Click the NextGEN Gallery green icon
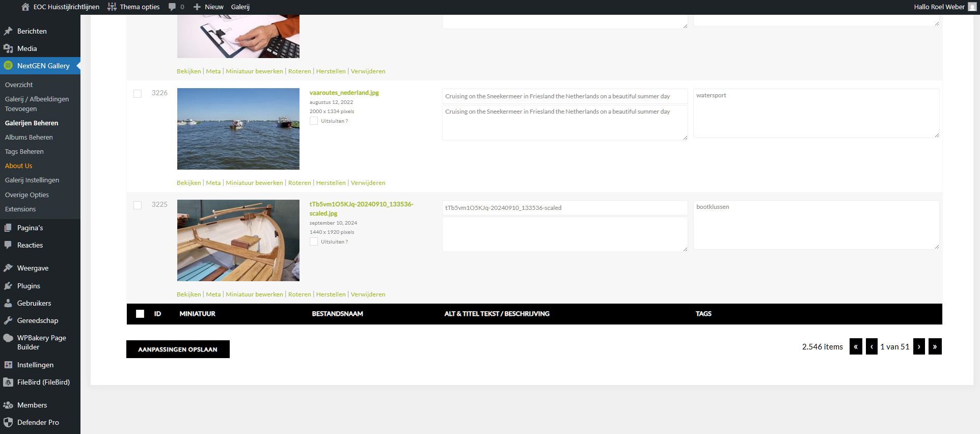Image resolution: width=980 pixels, height=434 pixels. [x=8, y=66]
